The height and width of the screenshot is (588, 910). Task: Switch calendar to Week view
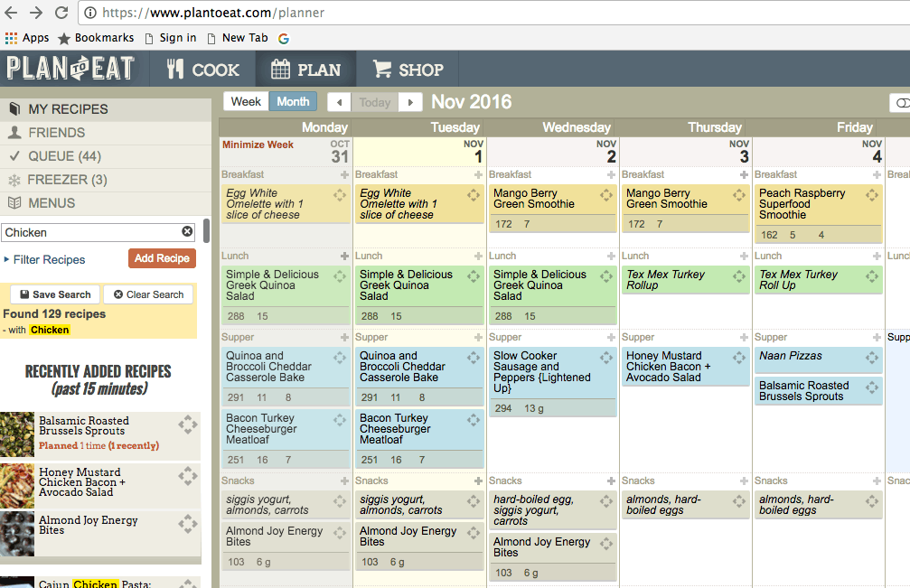pos(246,101)
